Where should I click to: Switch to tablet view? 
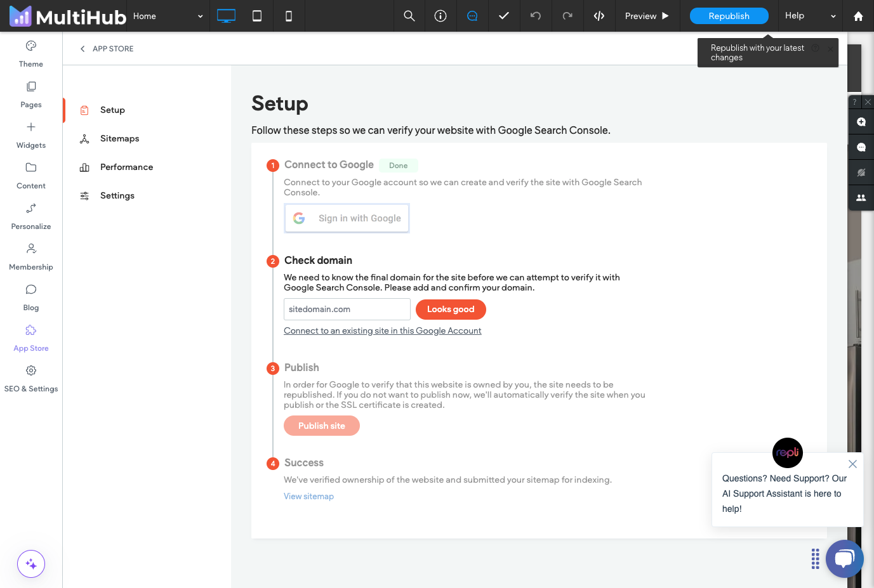click(257, 16)
